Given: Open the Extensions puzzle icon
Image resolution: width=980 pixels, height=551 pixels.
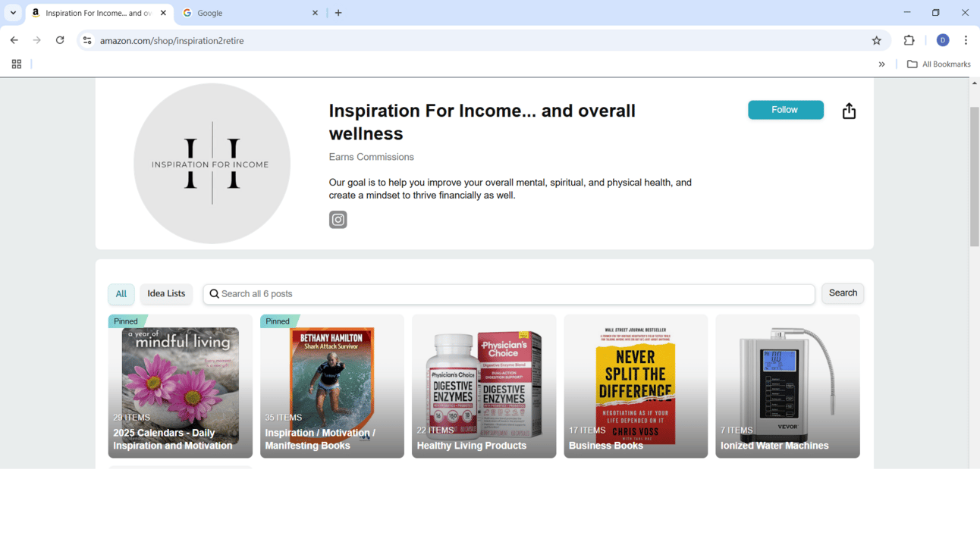Looking at the screenshot, I should pyautogui.click(x=909, y=40).
